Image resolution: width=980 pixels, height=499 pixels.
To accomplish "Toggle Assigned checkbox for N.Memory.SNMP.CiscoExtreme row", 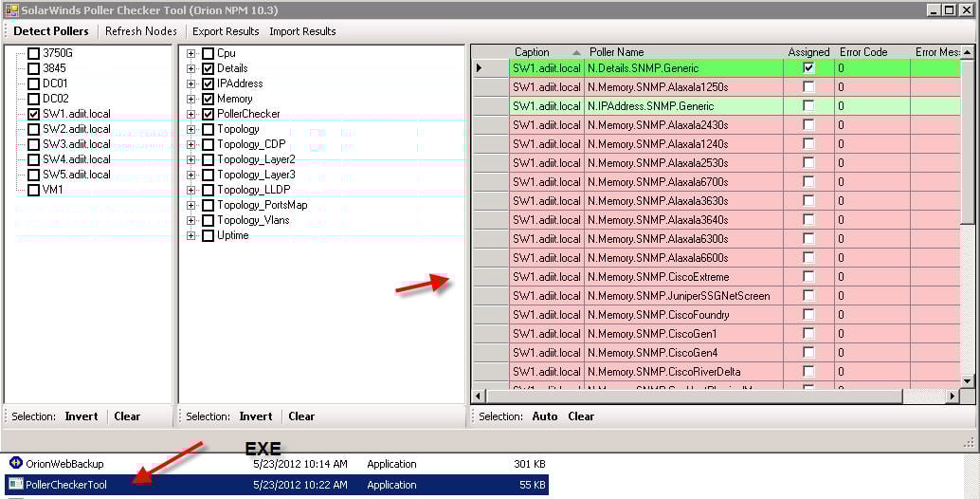I will pos(808,277).
